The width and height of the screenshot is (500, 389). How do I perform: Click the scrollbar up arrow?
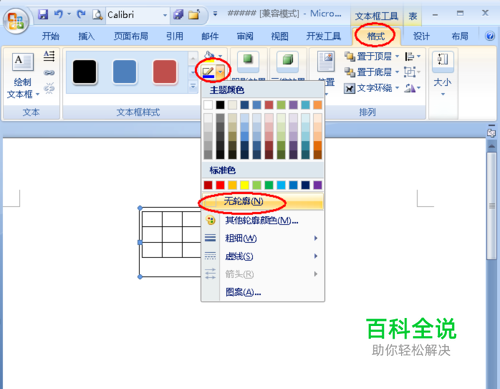(491, 146)
